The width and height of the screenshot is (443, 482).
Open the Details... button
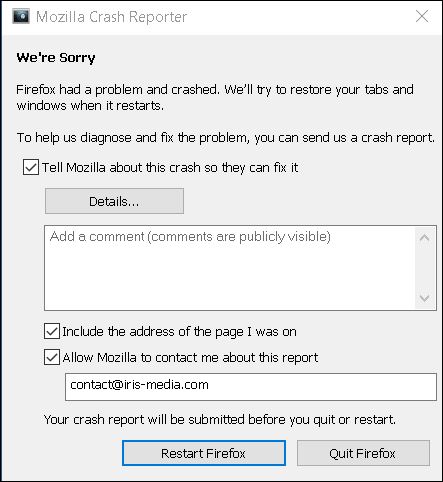coord(114,201)
